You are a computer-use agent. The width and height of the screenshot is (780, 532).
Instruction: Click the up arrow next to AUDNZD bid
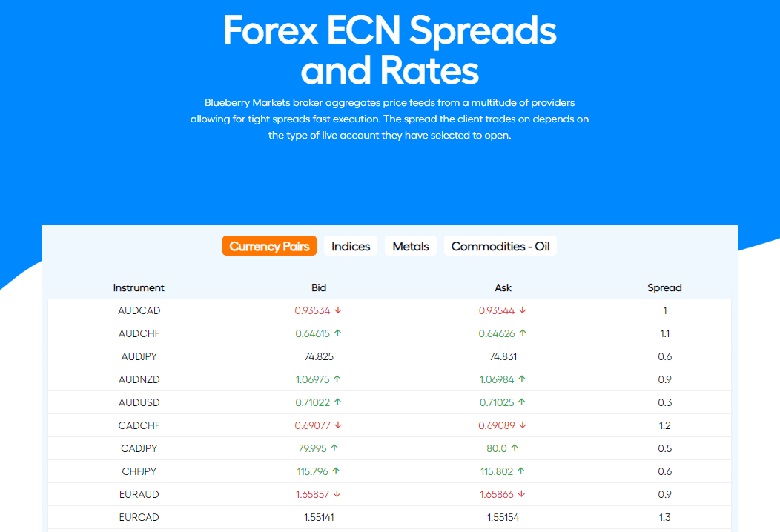point(337,379)
